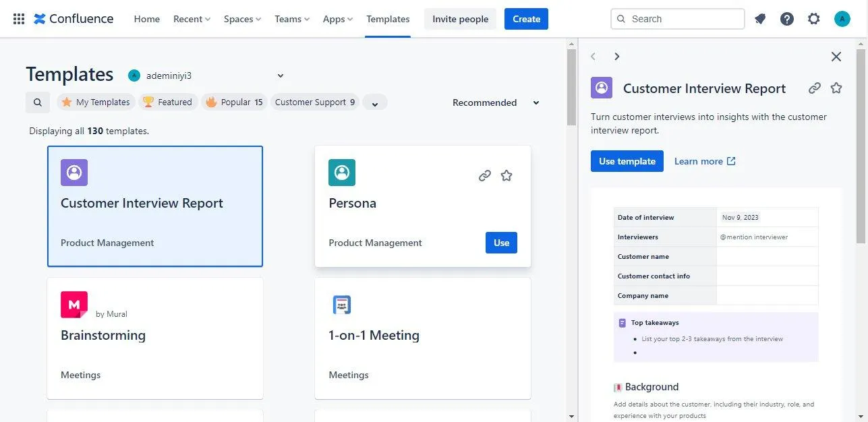Open the Help question mark icon
This screenshot has width=868, height=422.
click(787, 19)
